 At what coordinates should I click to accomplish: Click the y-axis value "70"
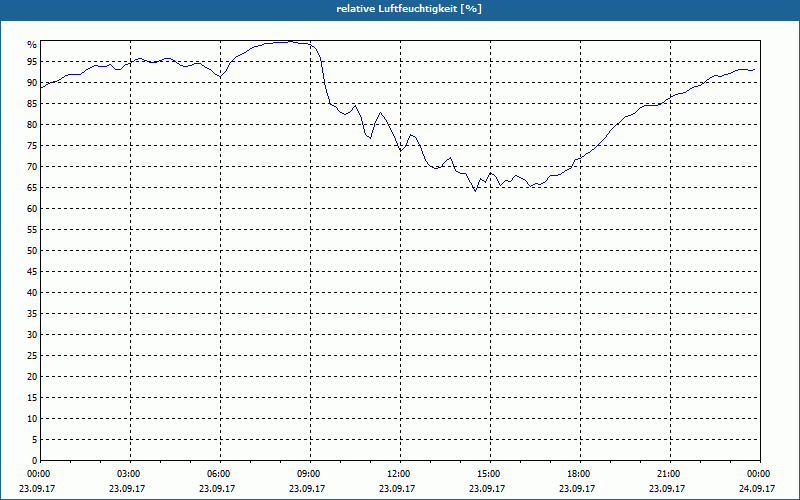point(32,167)
